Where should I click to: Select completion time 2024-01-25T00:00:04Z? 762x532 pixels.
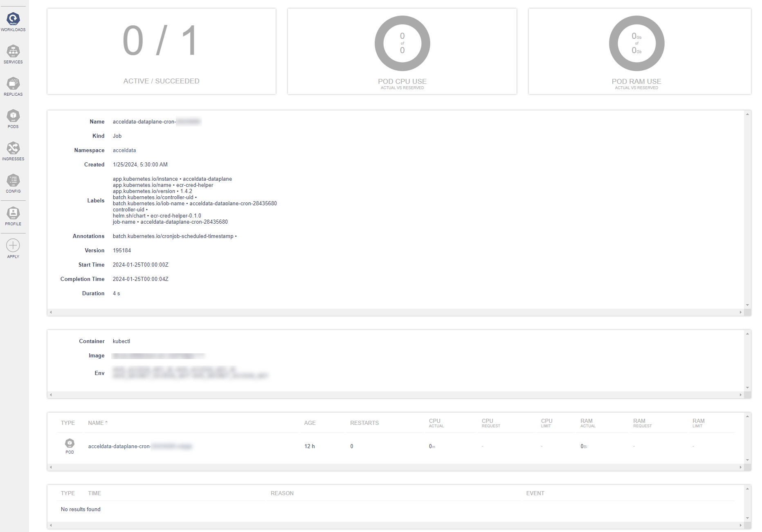pyautogui.click(x=141, y=279)
